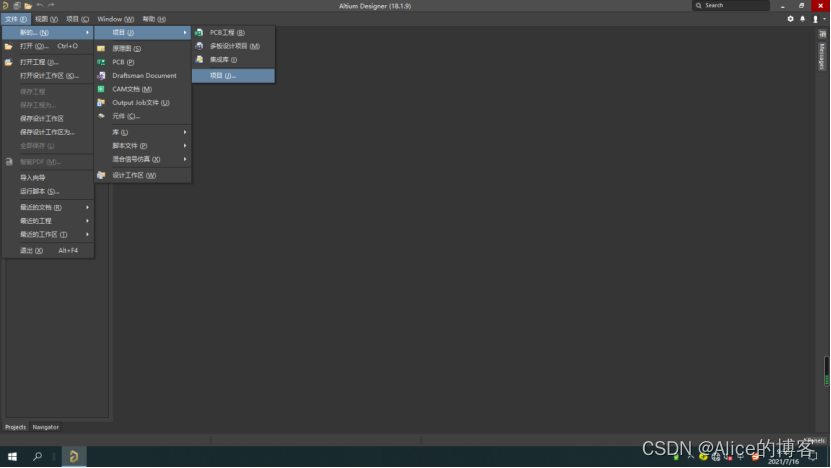
Task: Click the taskbar search magnifier
Action: 38,456
